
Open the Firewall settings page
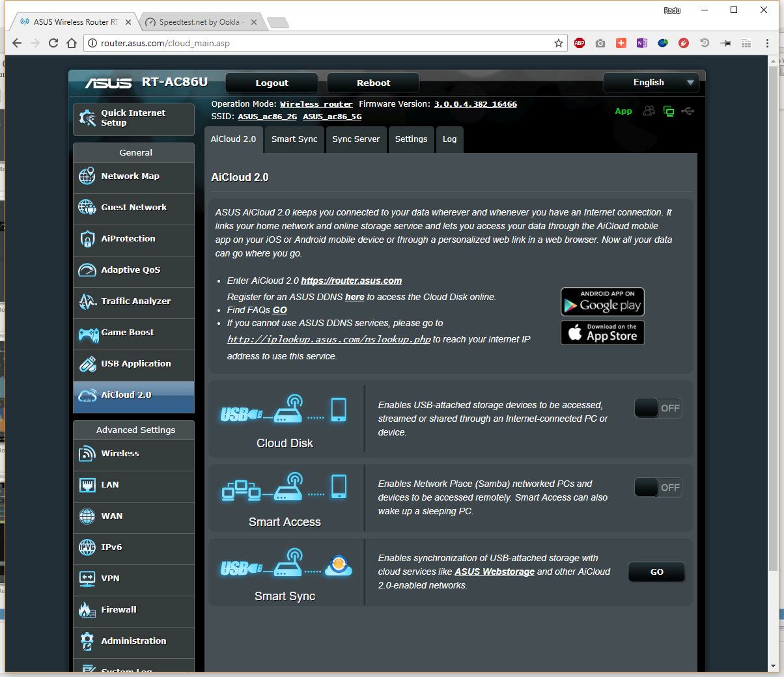click(x=133, y=610)
